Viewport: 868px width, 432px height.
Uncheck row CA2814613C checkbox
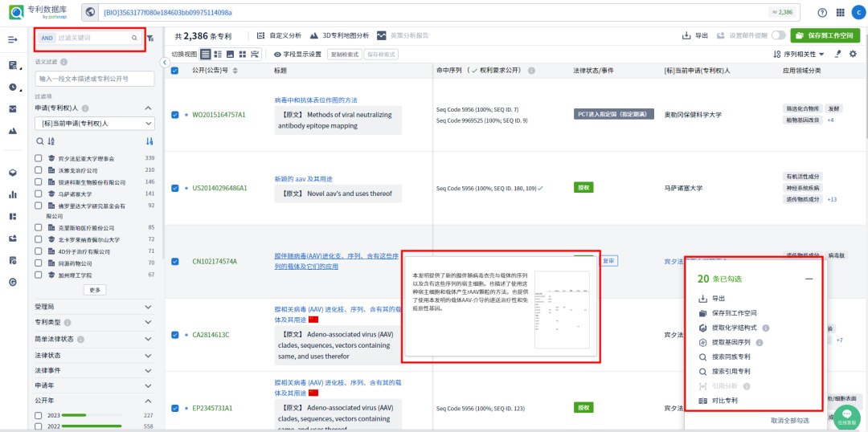point(175,335)
